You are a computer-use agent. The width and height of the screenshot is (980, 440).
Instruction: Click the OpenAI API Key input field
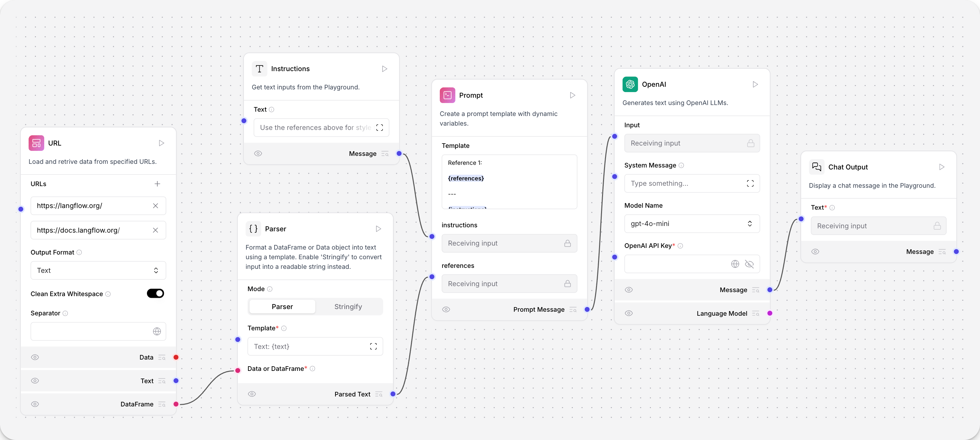click(x=692, y=264)
